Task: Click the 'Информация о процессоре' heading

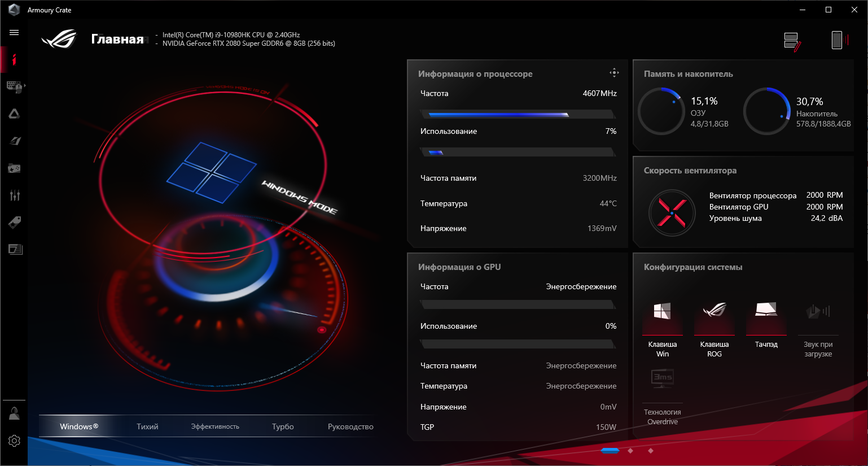Action: click(475, 74)
